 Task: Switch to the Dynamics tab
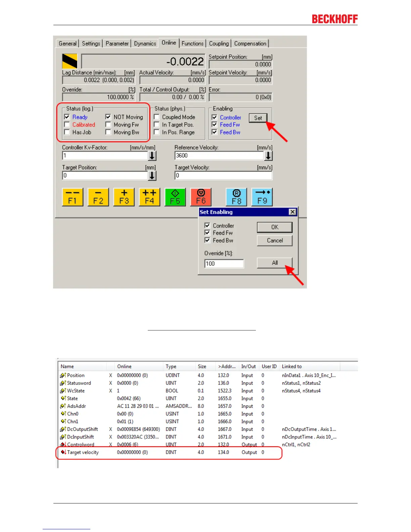[x=145, y=44]
